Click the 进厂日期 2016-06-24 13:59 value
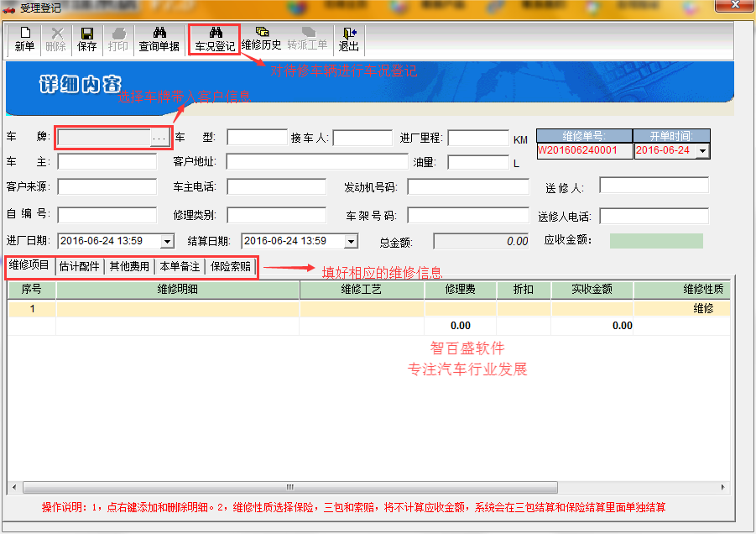The width and height of the screenshot is (756, 534). coord(102,241)
